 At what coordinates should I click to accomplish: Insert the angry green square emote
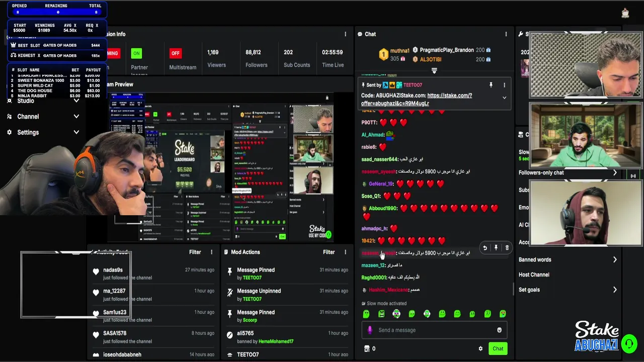(x=381, y=314)
